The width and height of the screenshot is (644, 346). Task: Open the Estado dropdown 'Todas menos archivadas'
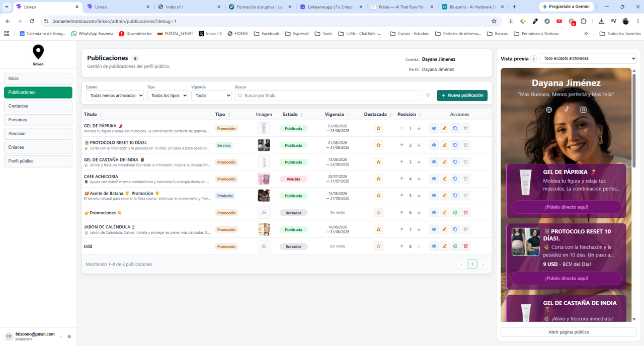tap(115, 96)
